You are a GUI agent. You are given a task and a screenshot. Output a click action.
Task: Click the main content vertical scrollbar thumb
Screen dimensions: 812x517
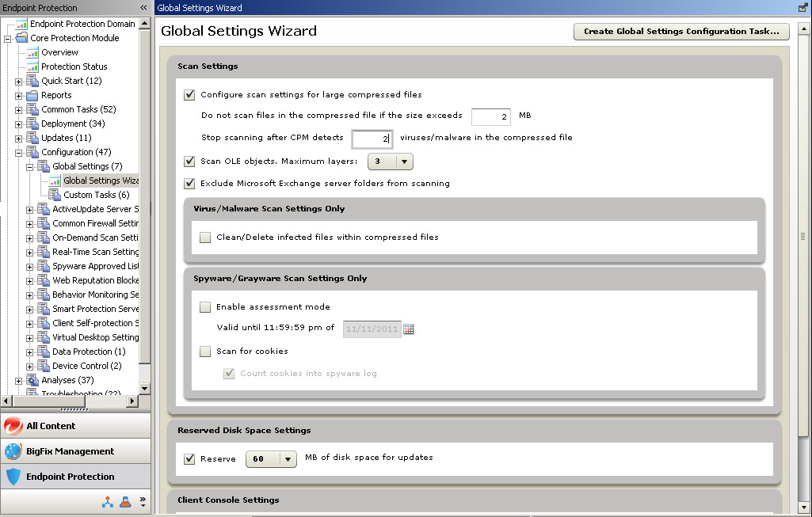[x=803, y=235]
